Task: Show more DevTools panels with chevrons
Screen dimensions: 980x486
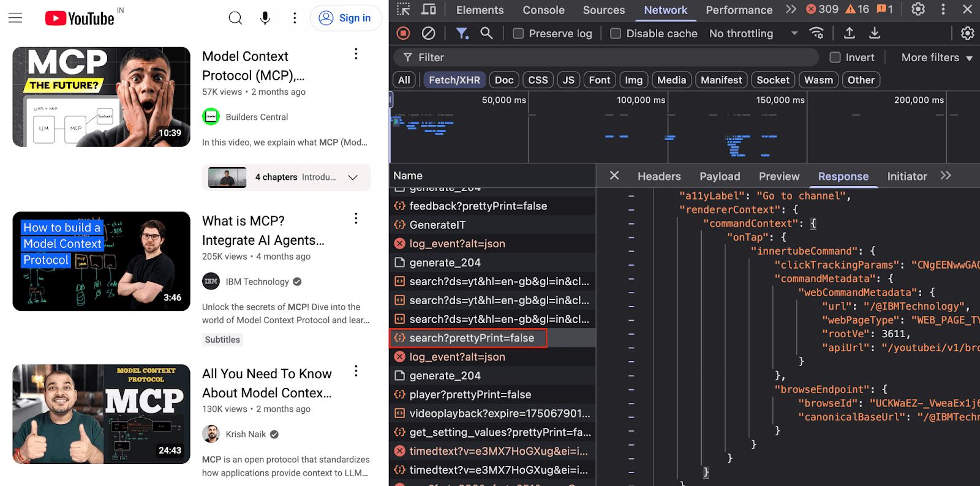Action: (x=791, y=9)
